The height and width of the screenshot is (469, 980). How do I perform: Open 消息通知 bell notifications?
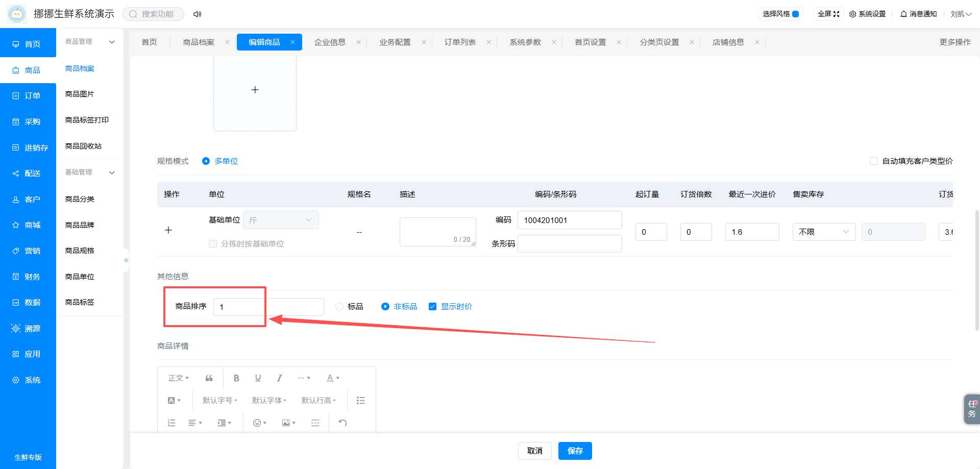tap(918, 14)
